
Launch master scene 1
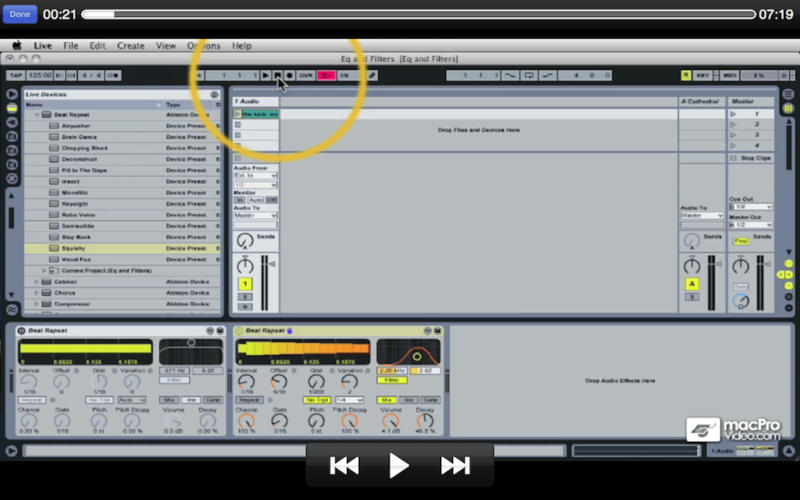(734, 114)
